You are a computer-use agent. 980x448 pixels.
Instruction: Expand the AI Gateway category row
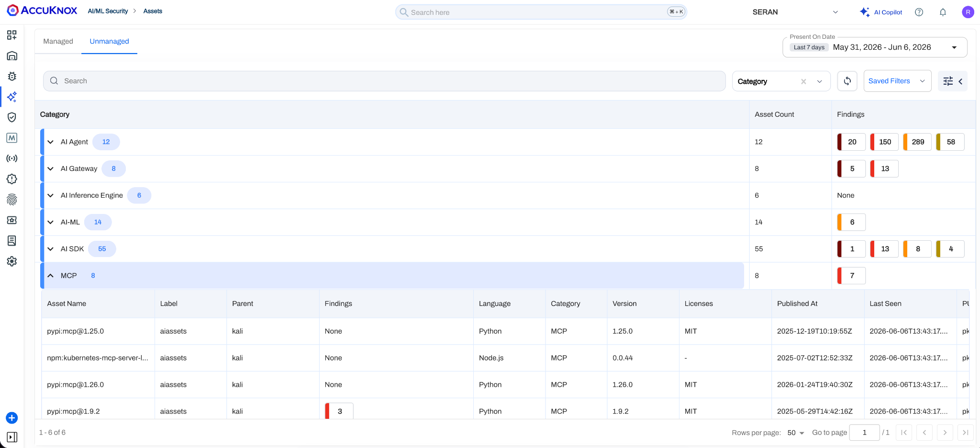pyautogui.click(x=50, y=168)
